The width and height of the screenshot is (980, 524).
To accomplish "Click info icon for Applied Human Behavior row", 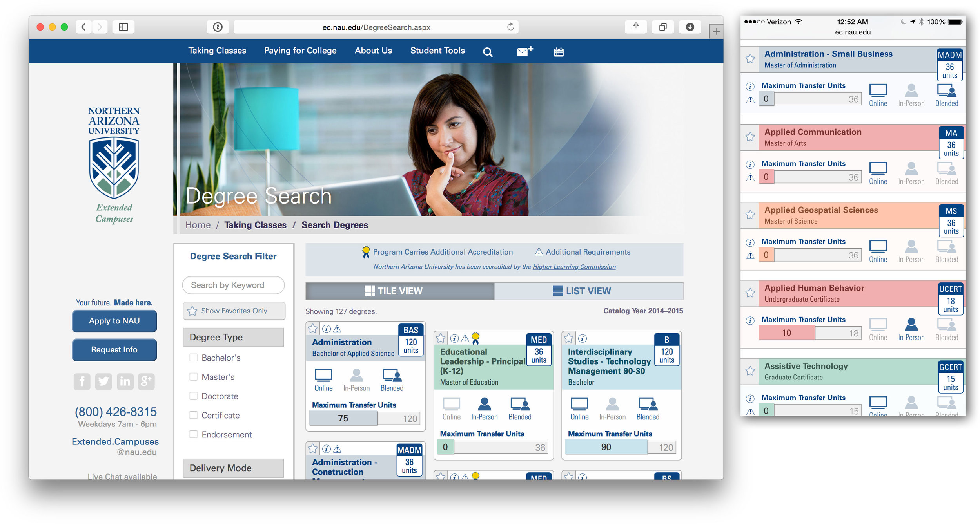I will pyautogui.click(x=750, y=320).
